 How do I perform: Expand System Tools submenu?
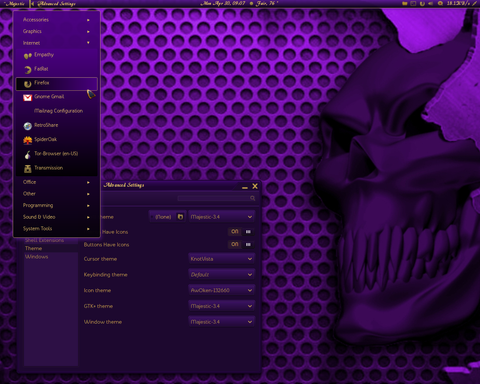tap(57, 229)
